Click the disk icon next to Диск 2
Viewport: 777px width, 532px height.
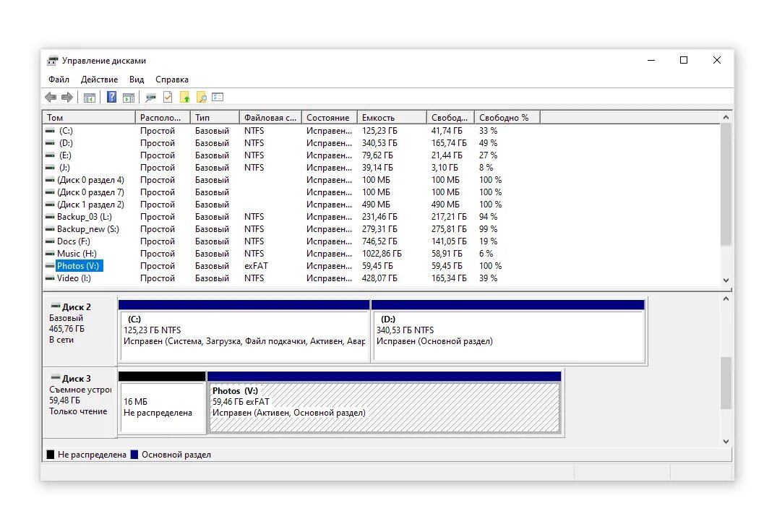(x=56, y=306)
